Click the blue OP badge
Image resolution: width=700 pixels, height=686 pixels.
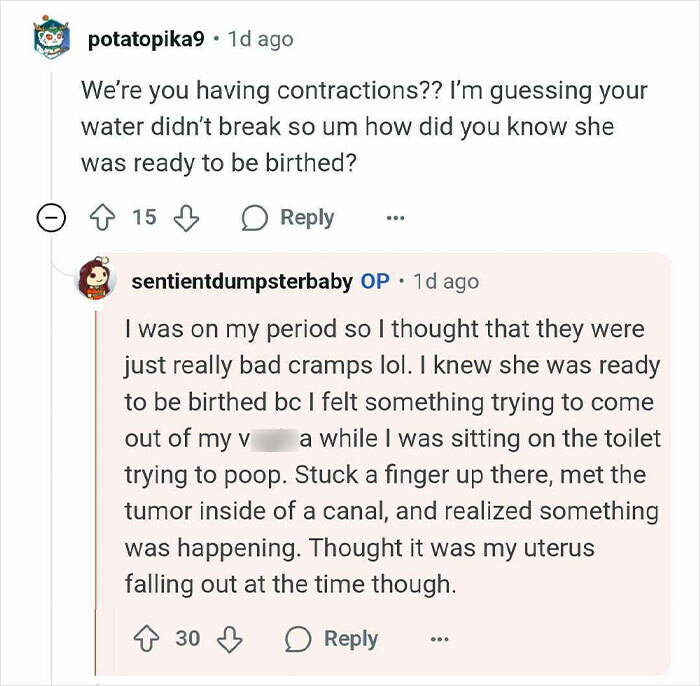[x=375, y=282]
